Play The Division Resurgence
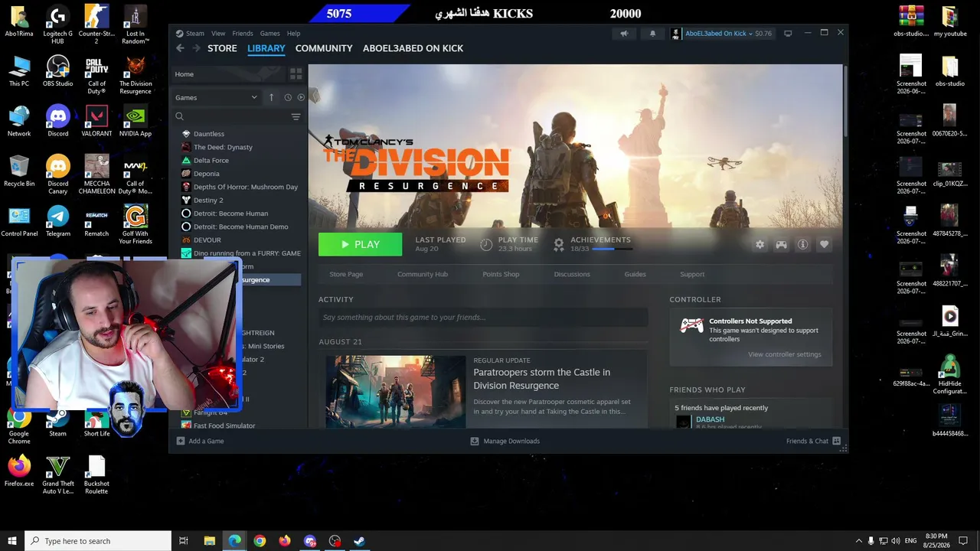The width and height of the screenshot is (980, 551). pos(360,244)
